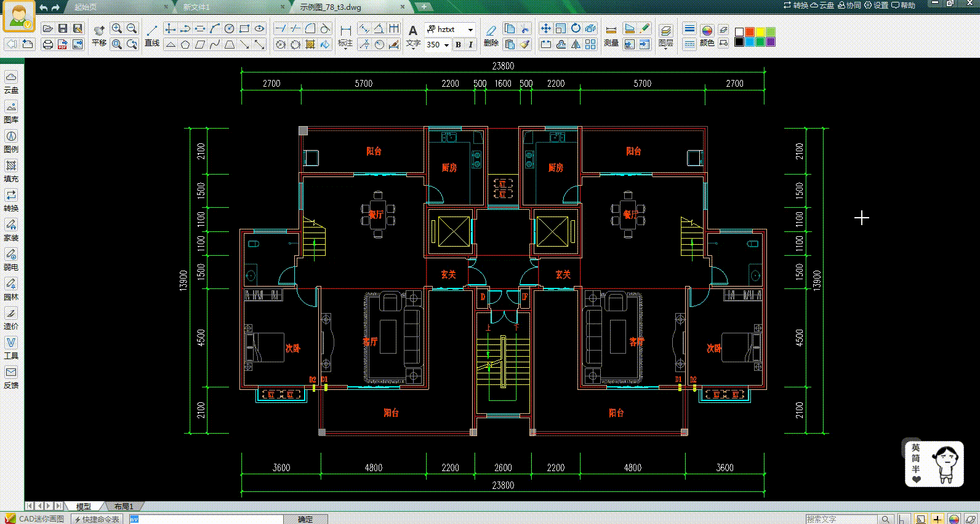Viewport: 980px width, 524px height.
Task: Click the 确定 confirm button
Action: pos(305,519)
